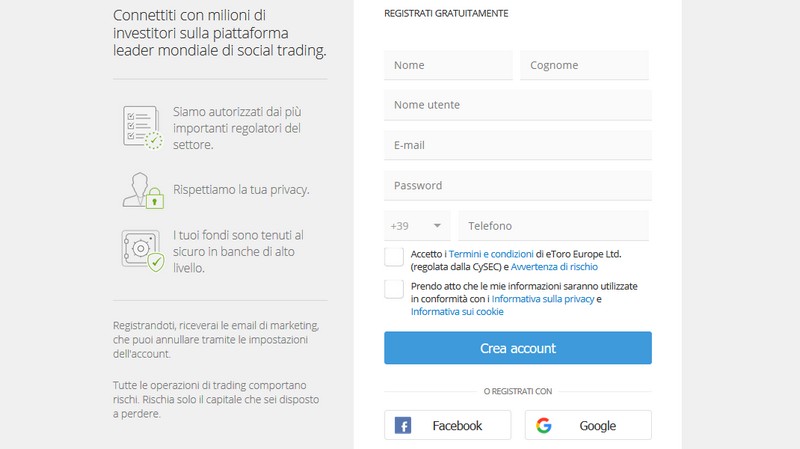Click the regulators checklist icon
This screenshot has height=449, width=800.
pos(142,128)
